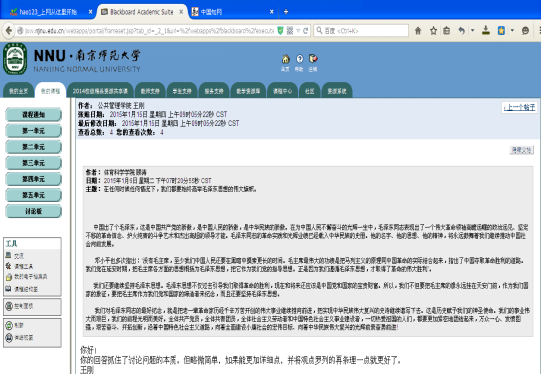
Task: Switch to the 教师支持 tab
Action: tap(150, 91)
